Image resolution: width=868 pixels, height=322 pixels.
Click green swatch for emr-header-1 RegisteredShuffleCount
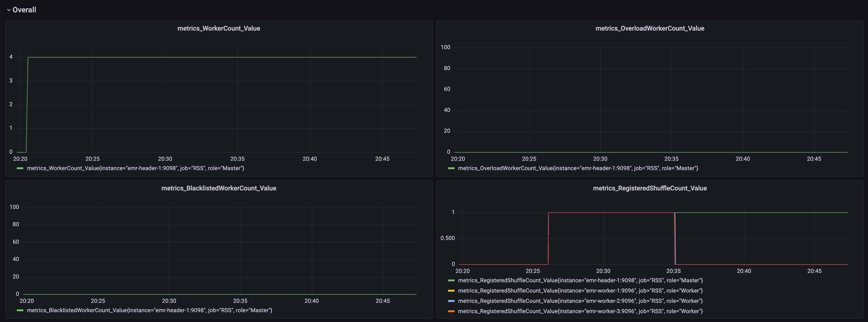coord(451,280)
